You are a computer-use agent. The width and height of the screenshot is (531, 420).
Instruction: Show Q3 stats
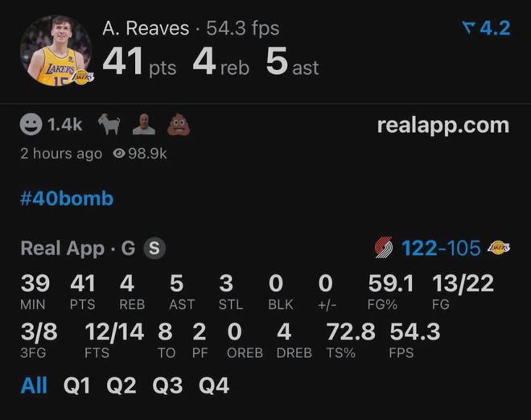point(167,385)
